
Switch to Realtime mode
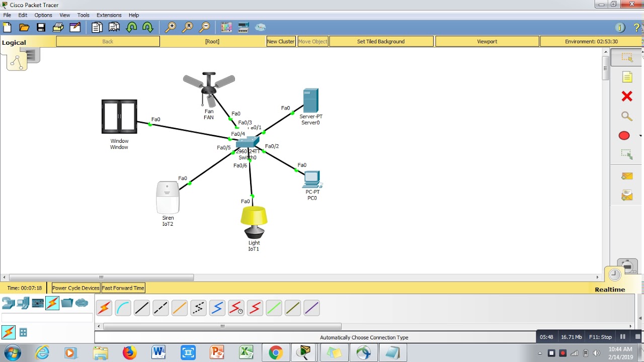point(610,289)
